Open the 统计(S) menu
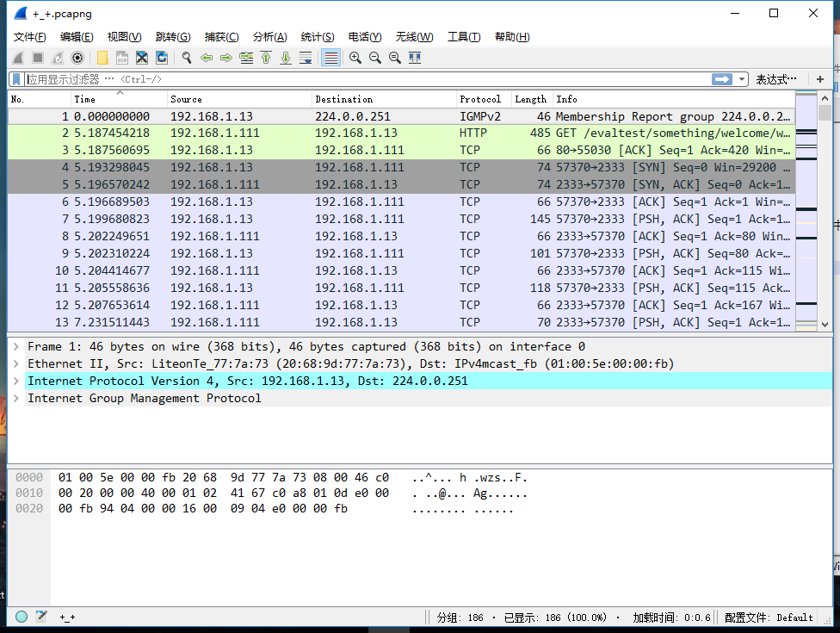Image resolution: width=840 pixels, height=633 pixels. click(318, 37)
